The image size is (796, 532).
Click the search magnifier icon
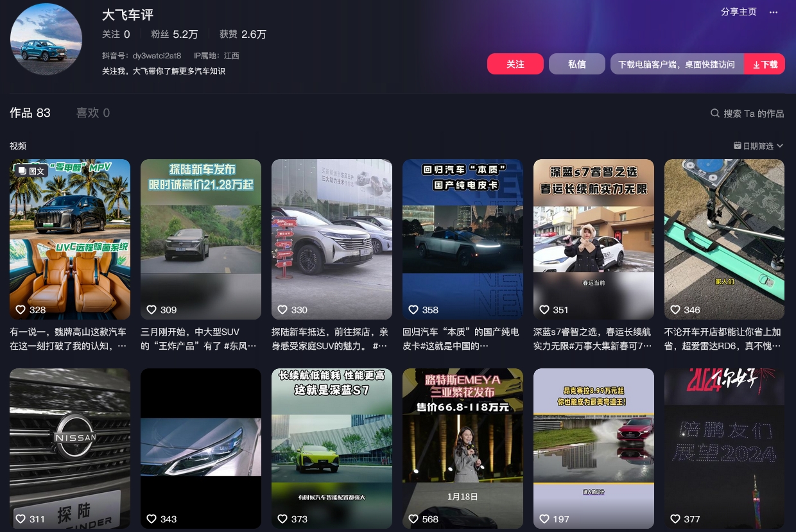pyautogui.click(x=715, y=113)
